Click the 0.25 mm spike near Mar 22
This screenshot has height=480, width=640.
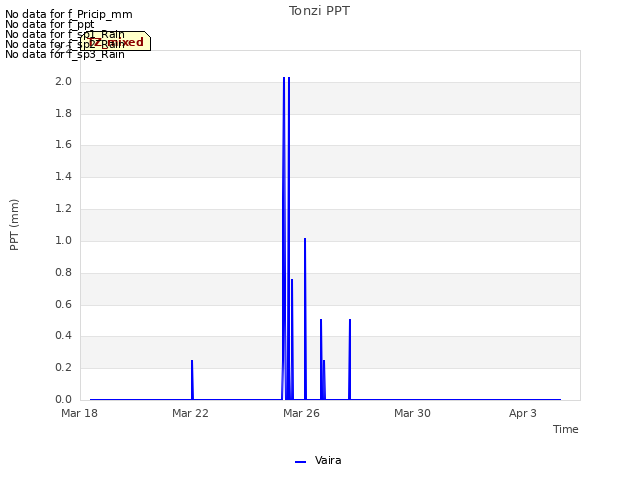[x=192, y=380]
